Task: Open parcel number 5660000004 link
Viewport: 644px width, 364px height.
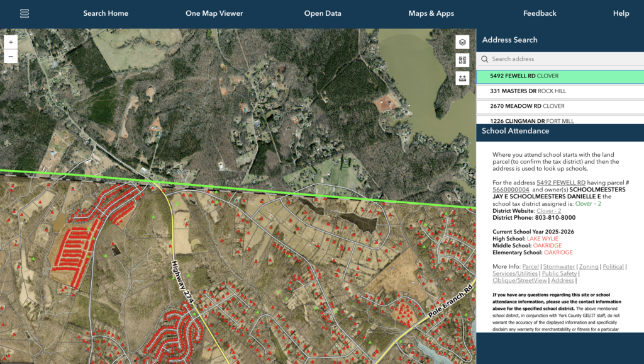Action: point(510,190)
